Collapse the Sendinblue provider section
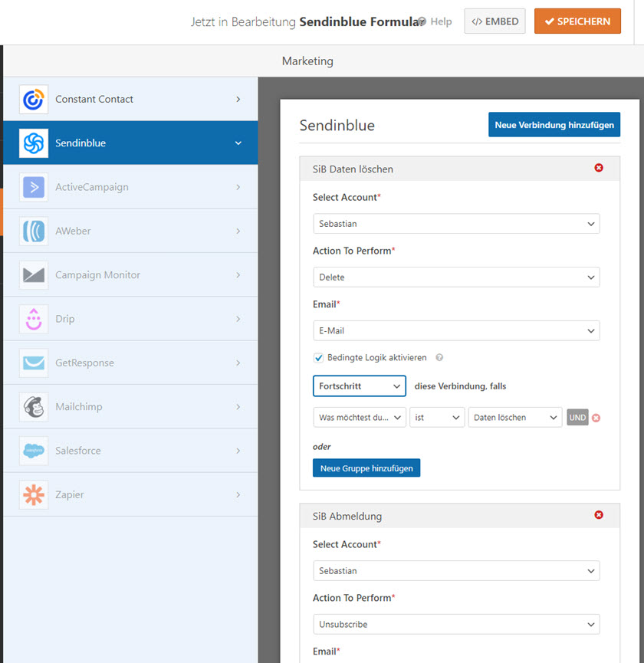 [x=130, y=143]
